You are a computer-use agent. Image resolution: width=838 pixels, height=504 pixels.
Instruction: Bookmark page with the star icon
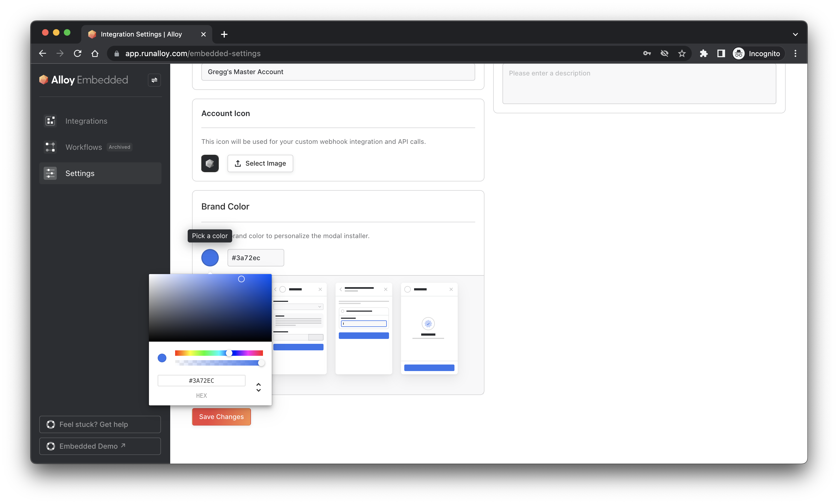coord(682,53)
